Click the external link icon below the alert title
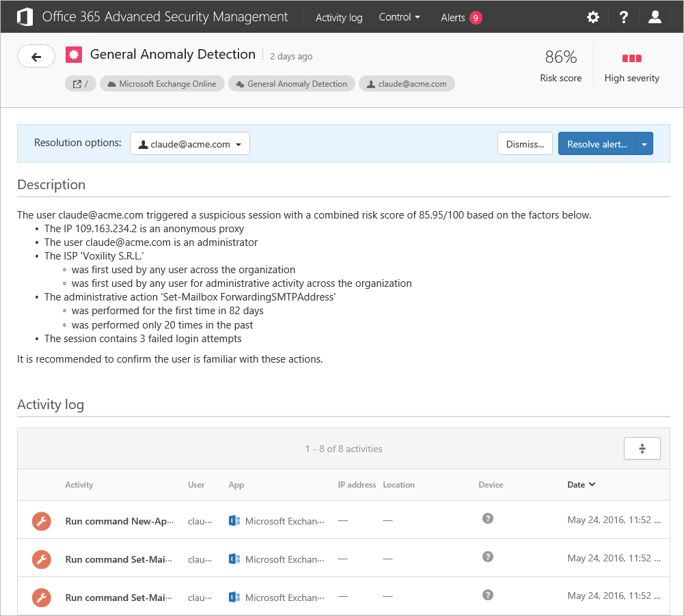Viewport: 684px width, 616px height. [77, 83]
